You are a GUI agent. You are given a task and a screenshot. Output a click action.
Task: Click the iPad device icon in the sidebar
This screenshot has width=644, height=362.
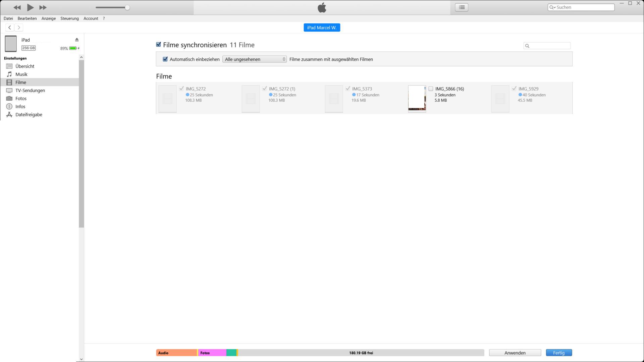click(x=11, y=44)
